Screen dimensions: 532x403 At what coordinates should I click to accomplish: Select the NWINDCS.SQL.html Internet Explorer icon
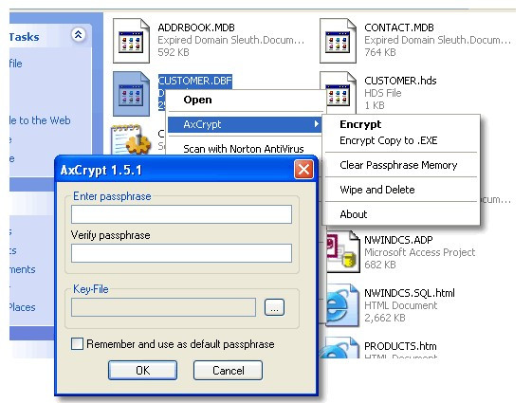tap(342, 305)
